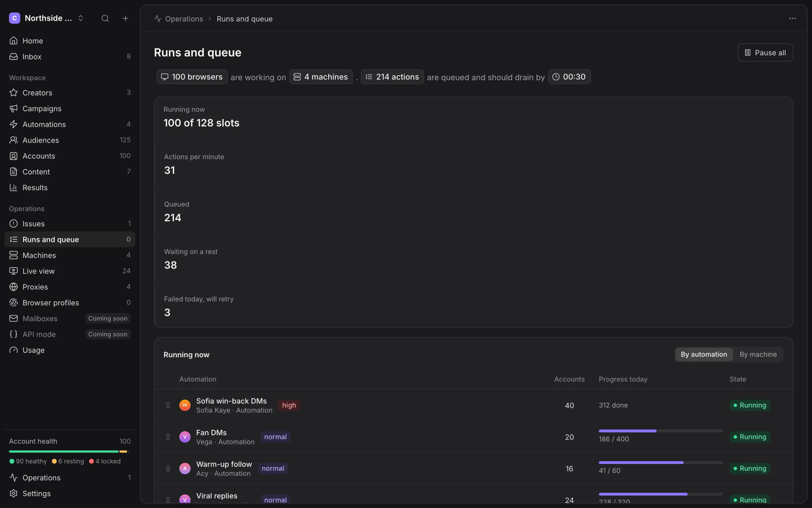Navigate to Inbox in the sidebar
This screenshot has width=812, height=508.
[x=70, y=57]
